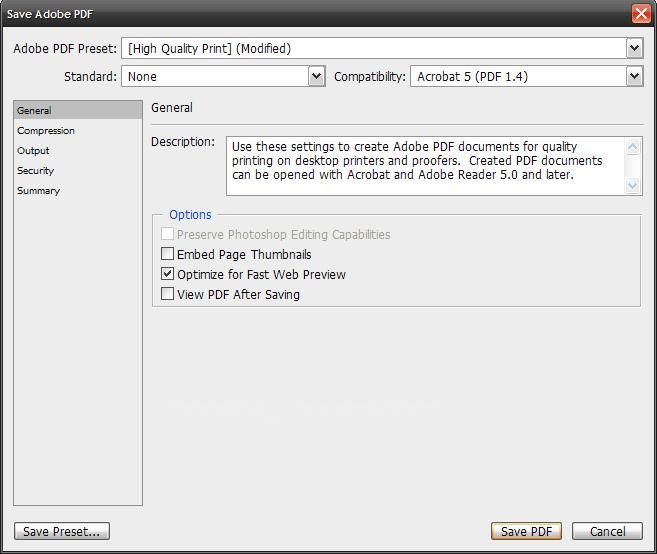Select the General category in the sidebar
The width and height of the screenshot is (657, 554).
coord(78,110)
